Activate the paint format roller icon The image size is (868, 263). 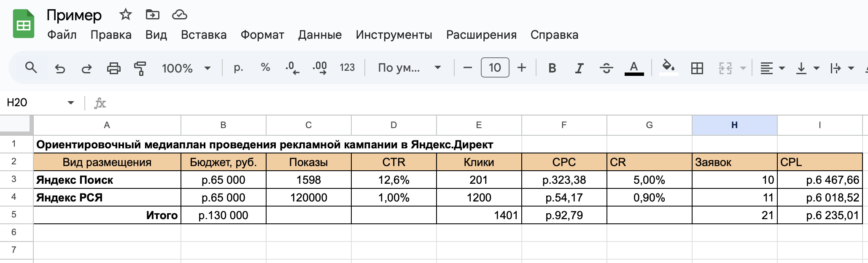140,68
